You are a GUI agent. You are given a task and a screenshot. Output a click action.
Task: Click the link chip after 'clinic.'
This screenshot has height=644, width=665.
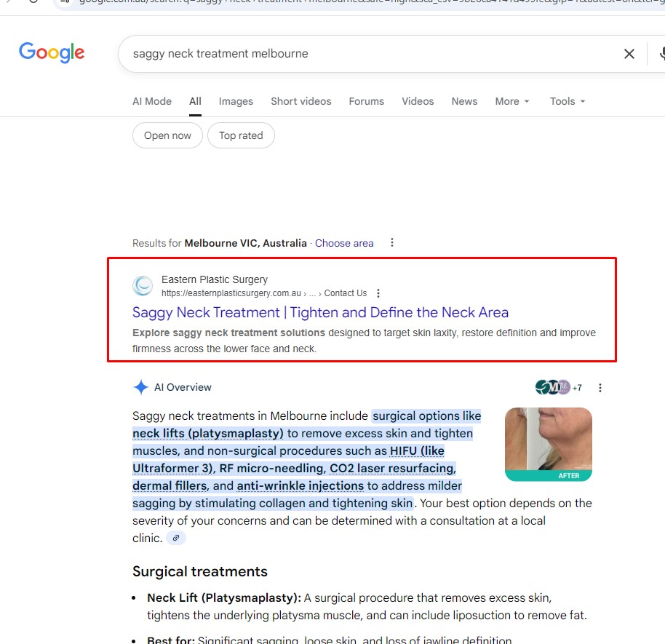[x=176, y=538]
